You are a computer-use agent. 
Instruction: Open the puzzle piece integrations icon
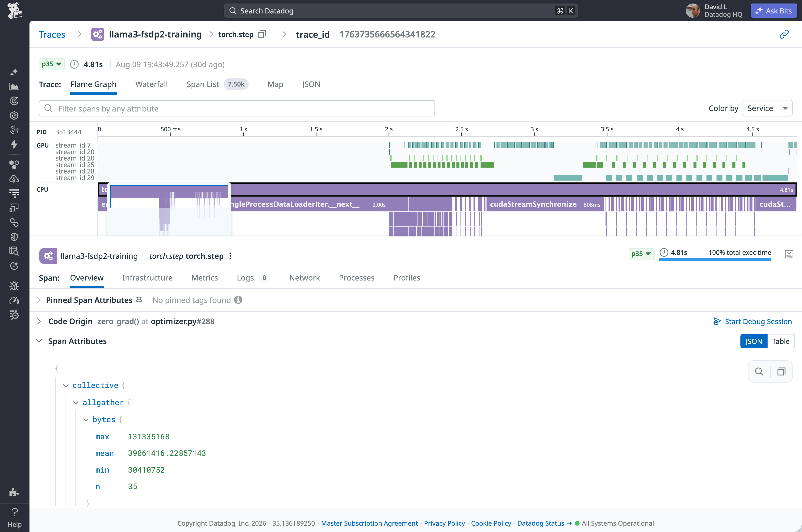click(x=14, y=492)
